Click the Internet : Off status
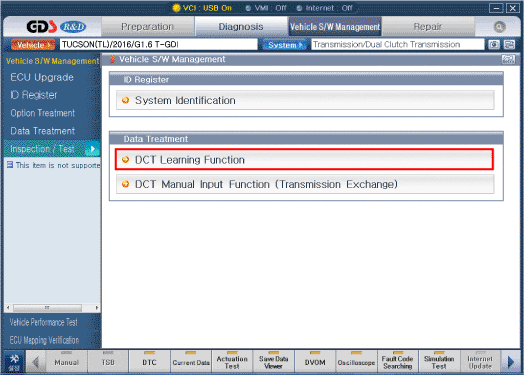 325,8
